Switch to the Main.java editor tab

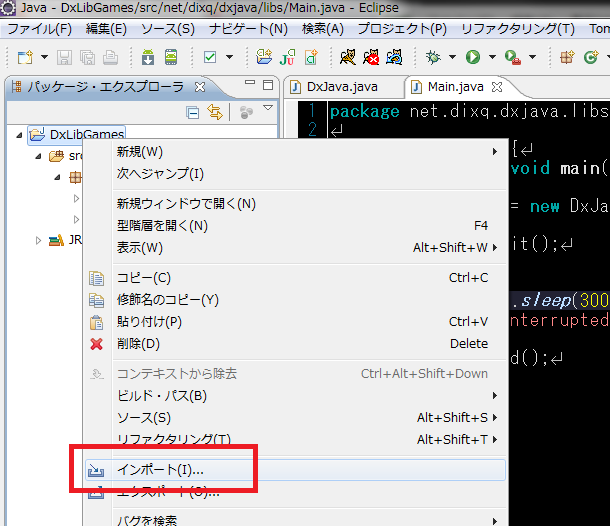click(x=456, y=87)
